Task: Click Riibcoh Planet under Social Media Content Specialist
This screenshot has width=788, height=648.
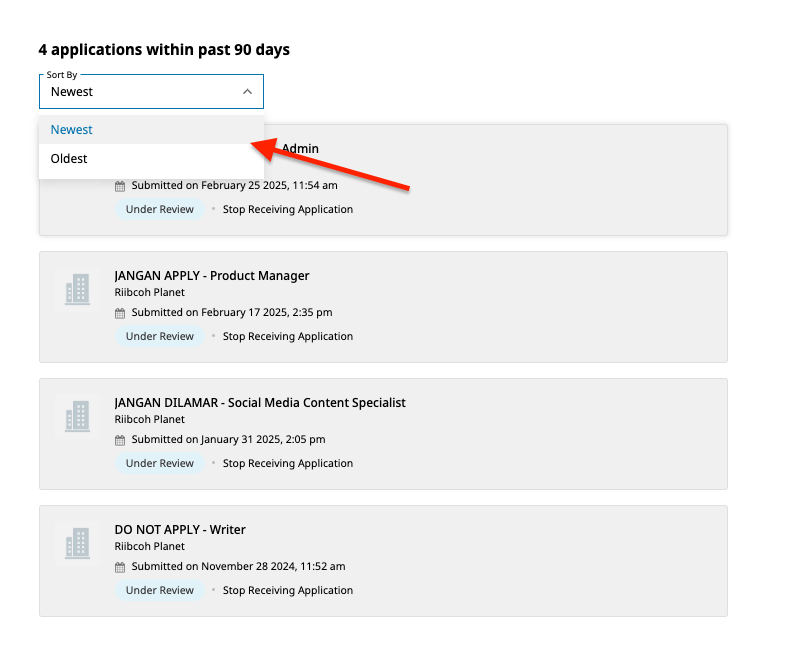Action: pos(149,419)
